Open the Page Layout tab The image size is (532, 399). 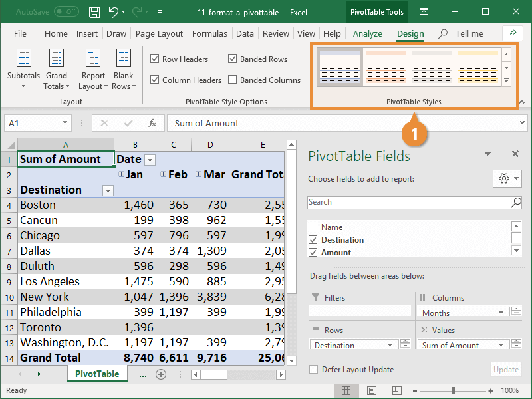point(159,34)
